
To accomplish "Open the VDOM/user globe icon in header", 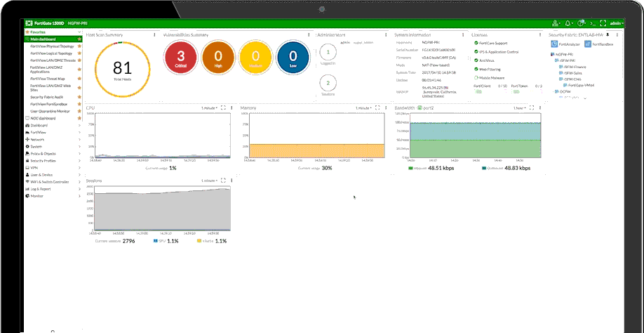I will click(x=556, y=23).
